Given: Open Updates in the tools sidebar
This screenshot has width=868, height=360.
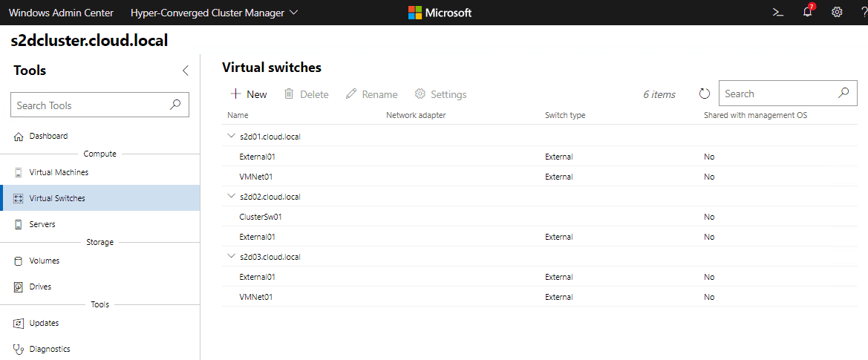Looking at the screenshot, I should click(x=44, y=323).
